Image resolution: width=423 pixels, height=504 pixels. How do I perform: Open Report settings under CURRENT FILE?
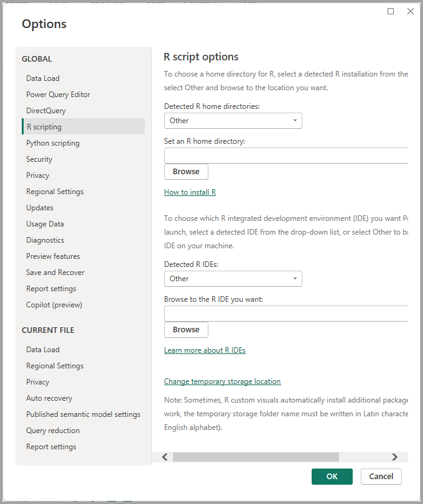(51, 447)
